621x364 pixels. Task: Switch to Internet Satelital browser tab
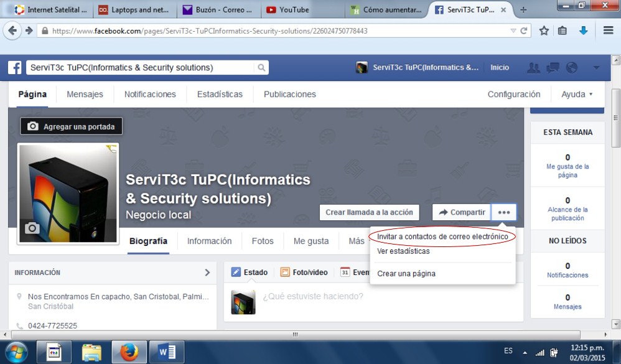[x=50, y=10]
